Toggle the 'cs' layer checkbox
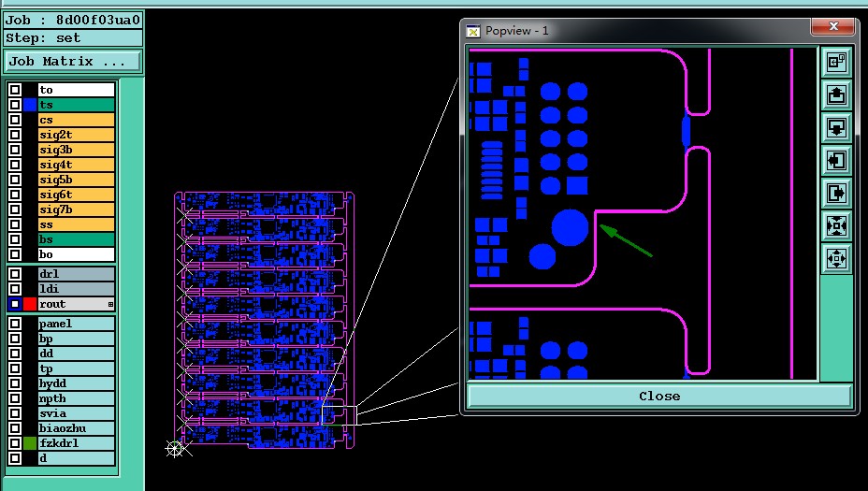 pyautogui.click(x=15, y=120)
